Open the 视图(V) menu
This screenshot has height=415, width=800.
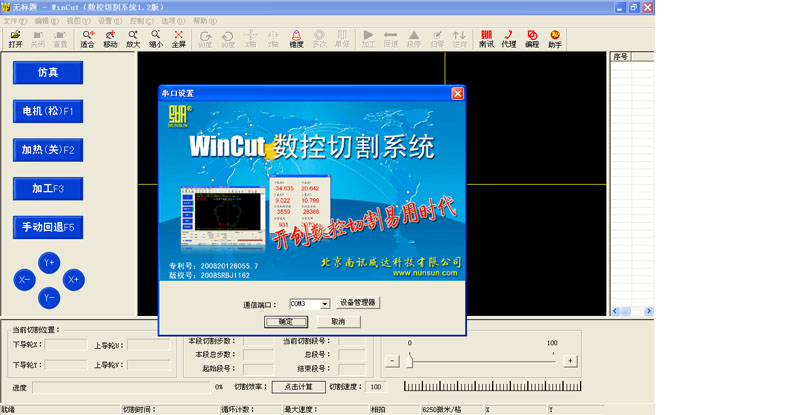[78, 21]
